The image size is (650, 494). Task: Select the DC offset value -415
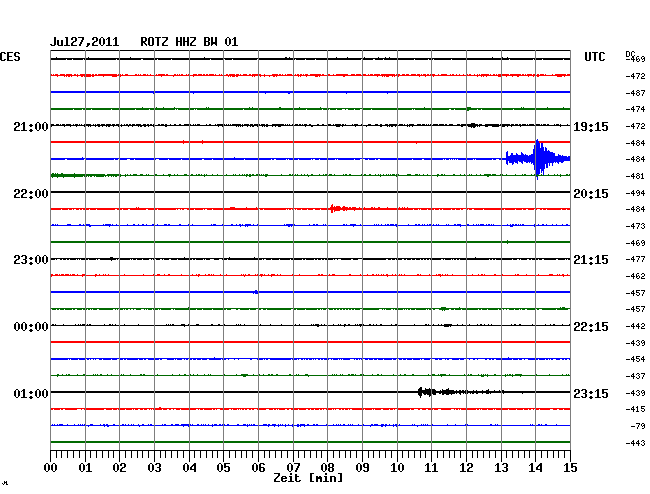pos(635,409)
